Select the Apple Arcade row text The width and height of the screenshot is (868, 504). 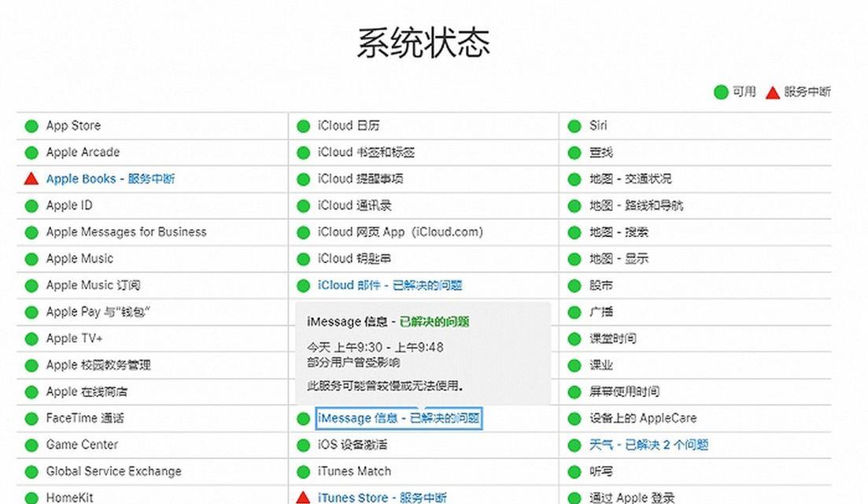(x=83, y=152)
